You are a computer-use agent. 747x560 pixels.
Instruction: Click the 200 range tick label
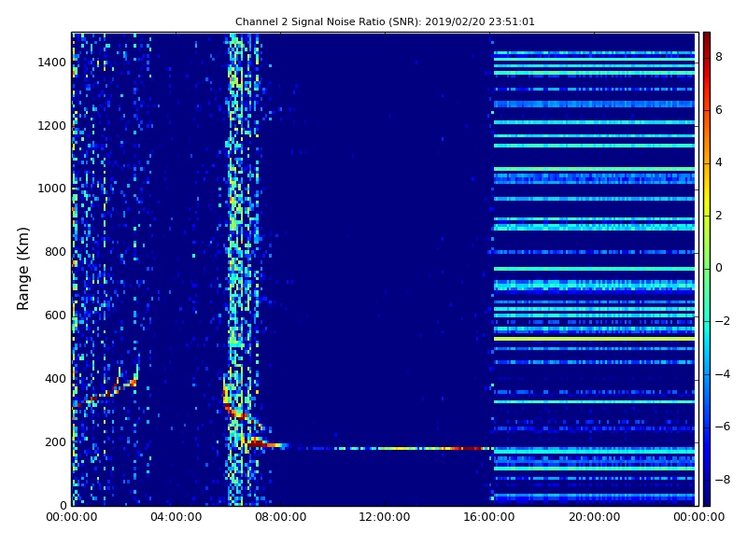(x=55, y=441)
